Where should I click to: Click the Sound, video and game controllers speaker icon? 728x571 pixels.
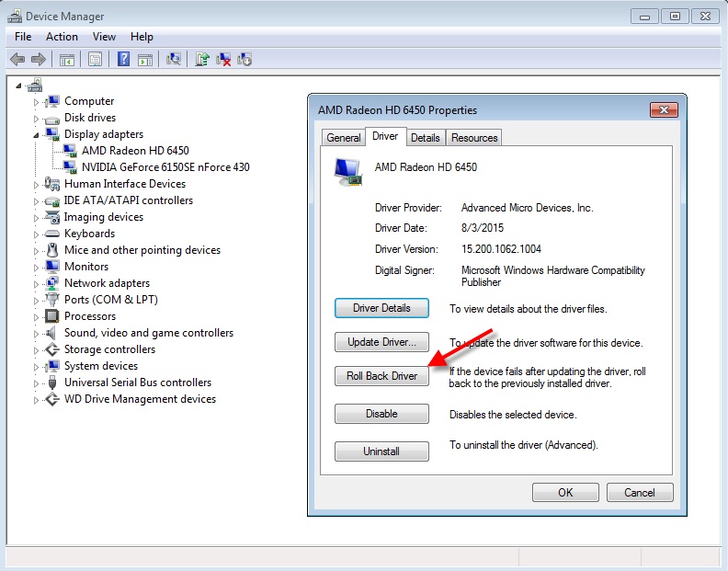51,333
